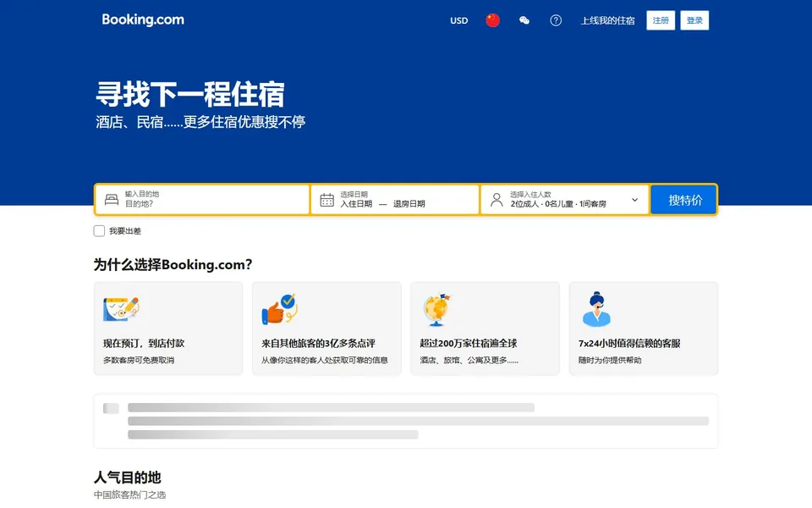Click the 登录 login button
812x508 pixels.
tap(694, 20)
